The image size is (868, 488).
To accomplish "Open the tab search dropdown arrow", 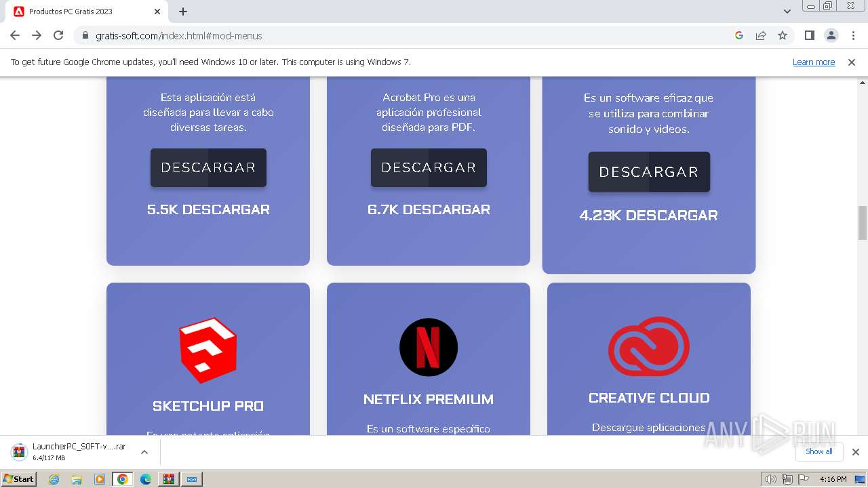I will click(x=787, y=12).
